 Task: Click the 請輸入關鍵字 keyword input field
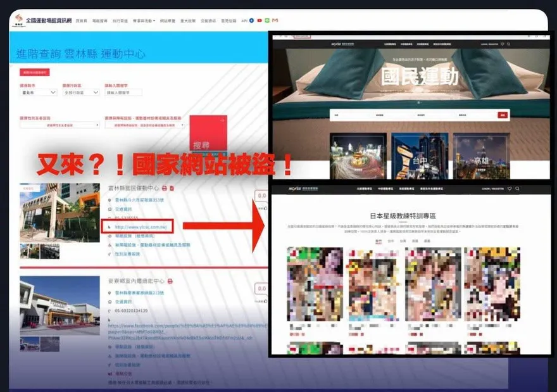pos(123,92)
